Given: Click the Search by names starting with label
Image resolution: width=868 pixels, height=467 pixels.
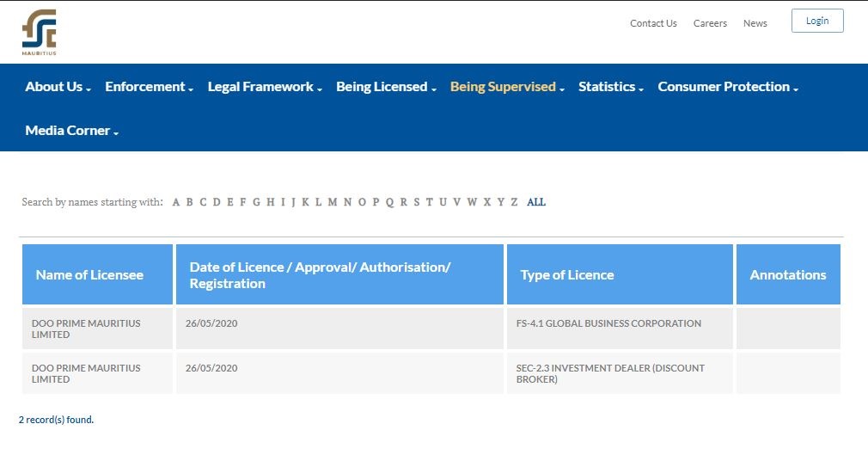Looking at the screenshot, I should pos(93,202).
